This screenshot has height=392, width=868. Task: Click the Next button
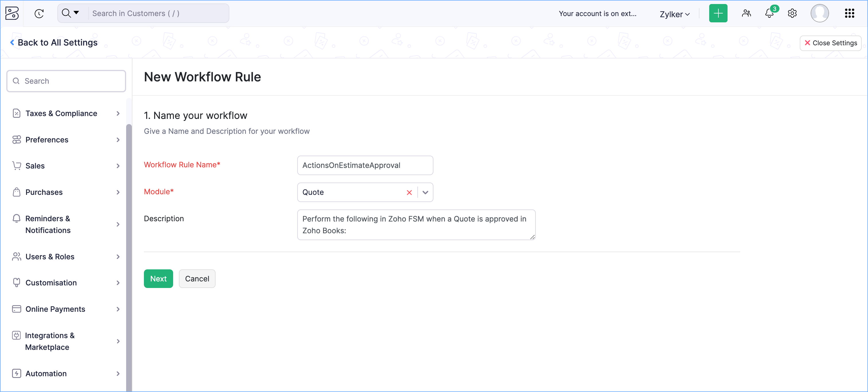pos(158,279)
